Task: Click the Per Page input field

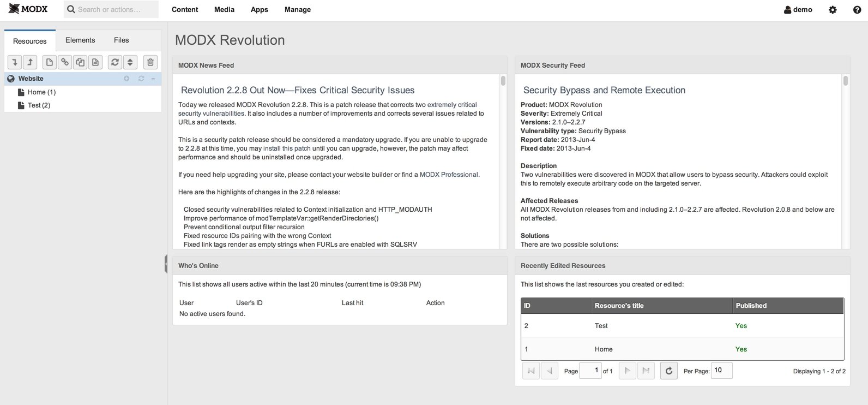Action: coord(722,371)
